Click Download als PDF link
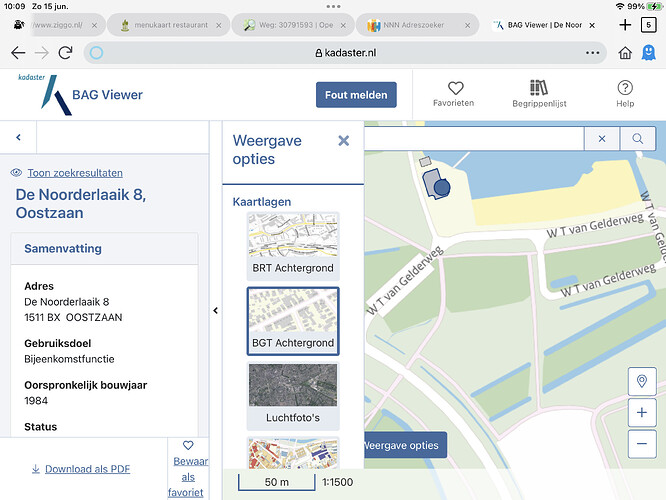666x500 pixels. [x=87, y=469]
